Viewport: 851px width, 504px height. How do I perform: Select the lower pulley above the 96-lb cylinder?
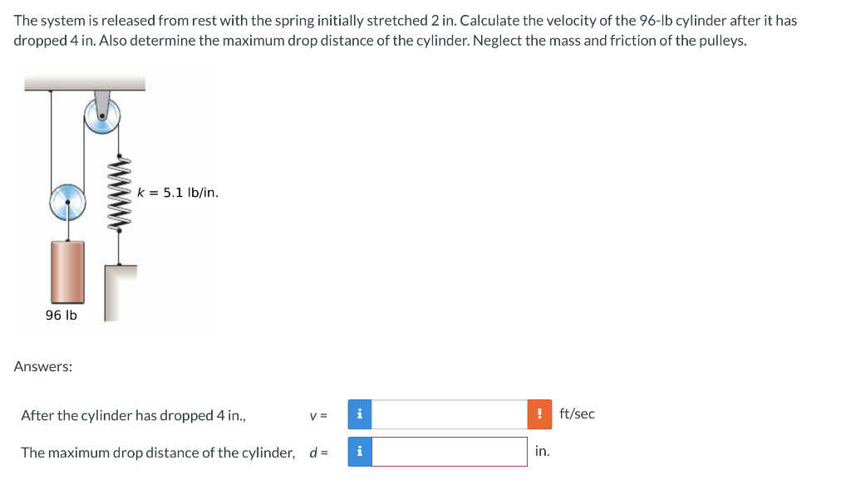(x=68, y=203)
